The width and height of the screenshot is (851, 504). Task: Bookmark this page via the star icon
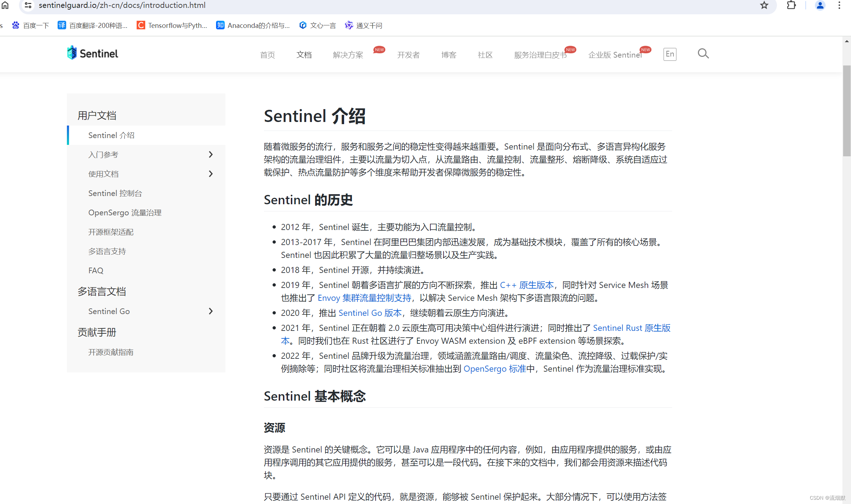[x=764, y=5]
